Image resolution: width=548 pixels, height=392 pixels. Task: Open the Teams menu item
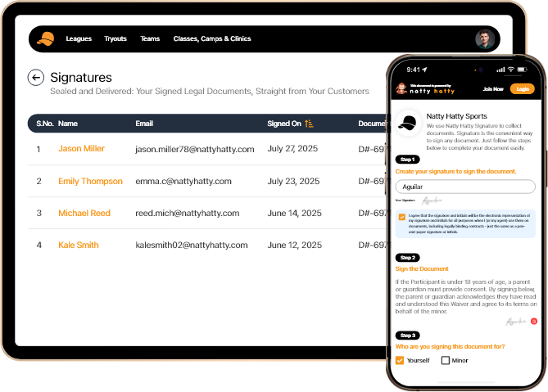pos(150,38)
